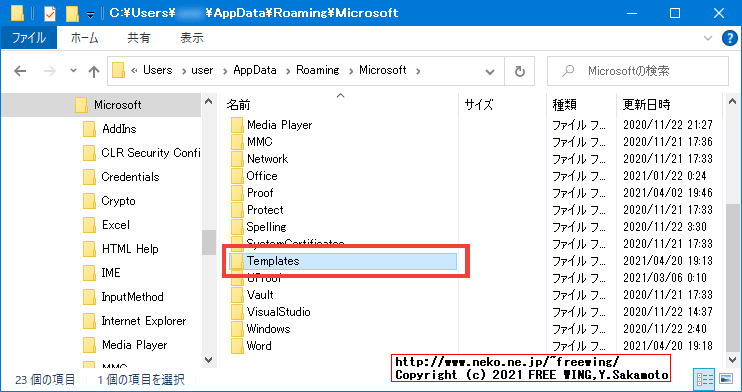Expand the address bar history dropdown

coord(490,71)
